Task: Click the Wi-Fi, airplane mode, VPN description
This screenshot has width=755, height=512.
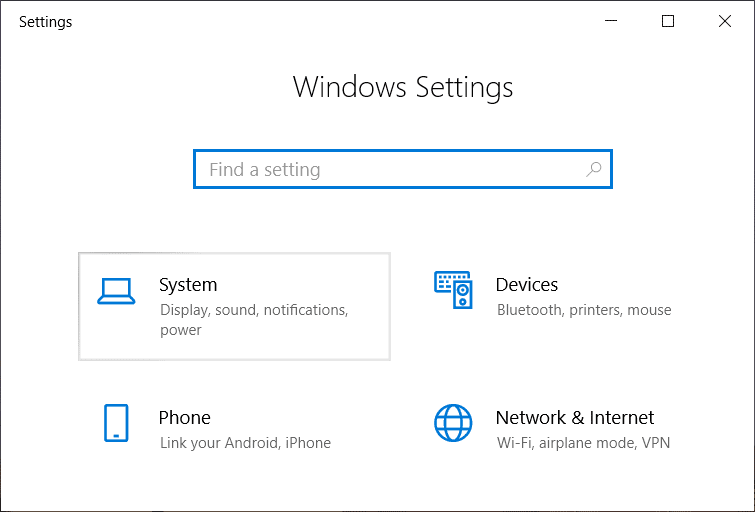Action: point(583,443)
